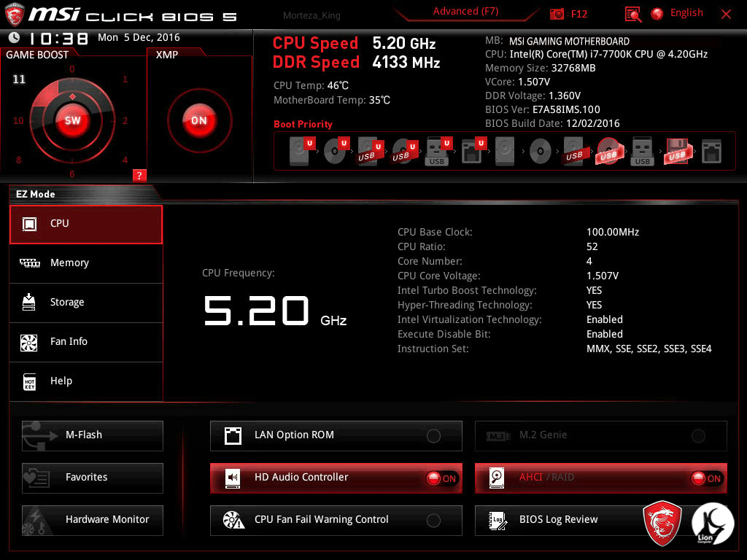Click the first boot priority device icon
This screenshot has height=560, width=747.
[301, 152]
